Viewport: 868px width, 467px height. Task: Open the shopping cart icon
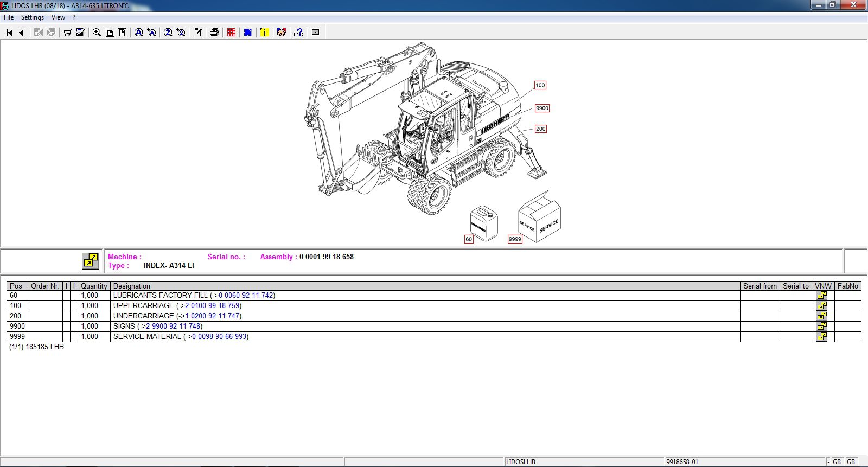(x=67, y=33)
